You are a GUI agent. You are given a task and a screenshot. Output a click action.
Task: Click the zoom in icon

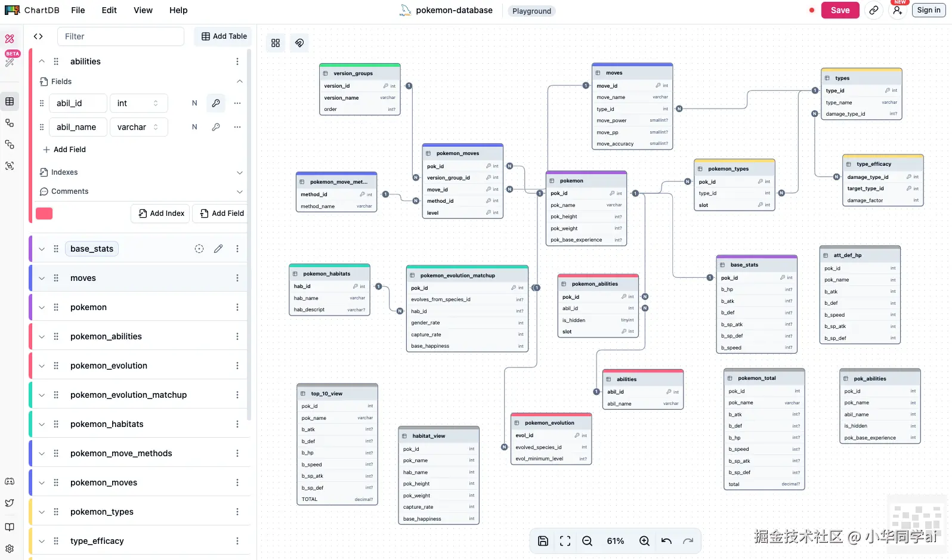coord(644,541)
